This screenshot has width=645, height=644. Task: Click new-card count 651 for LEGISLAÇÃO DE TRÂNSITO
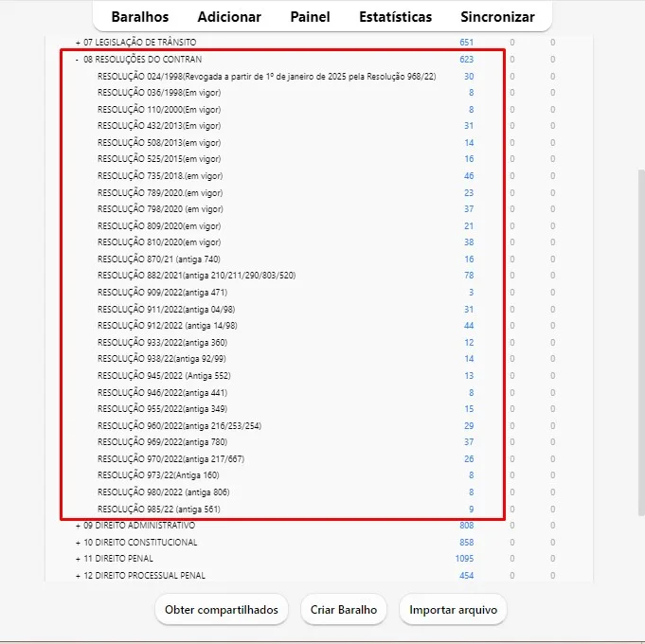coord(467,43)
